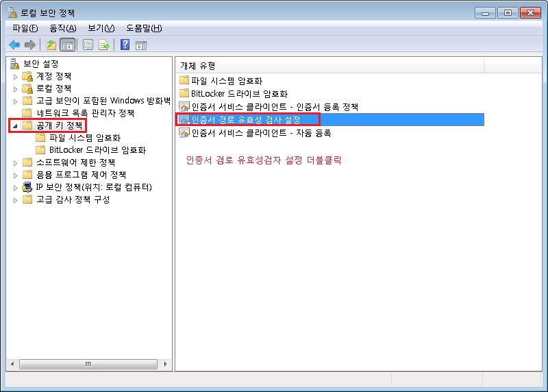The height and width of the screenshot is (392, 548).
Task: Open the 동작(A) menu
Action: 63,28
